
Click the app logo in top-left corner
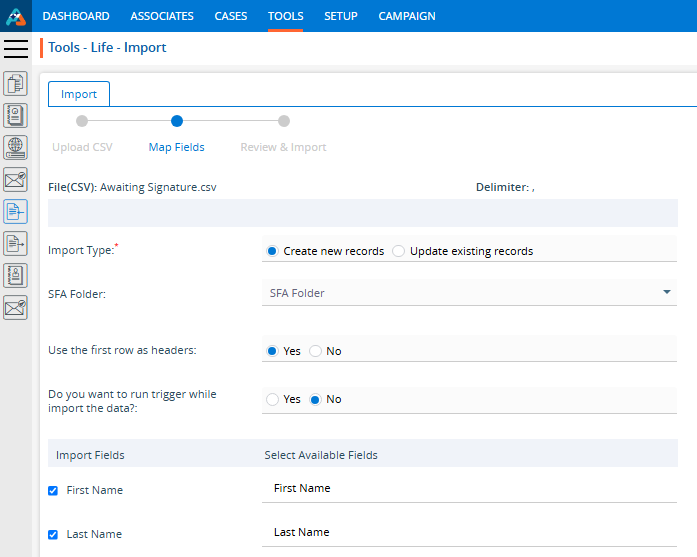click(x=16, y=16)
